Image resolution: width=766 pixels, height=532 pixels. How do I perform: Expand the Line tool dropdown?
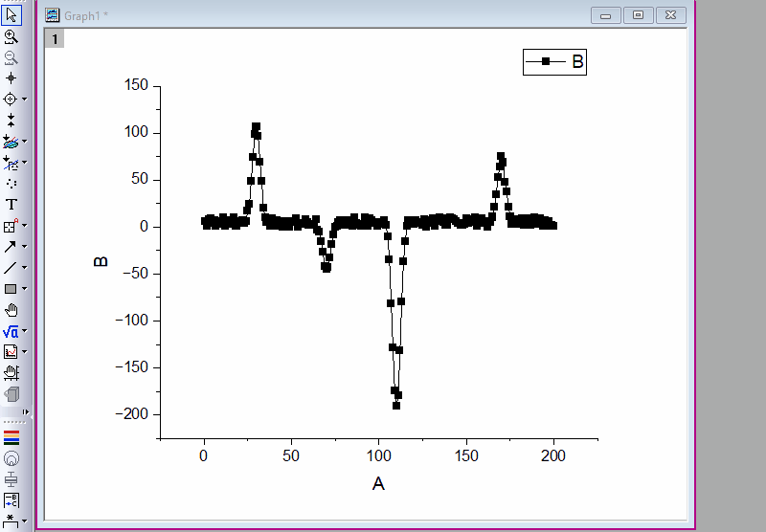tap(25, 268)
